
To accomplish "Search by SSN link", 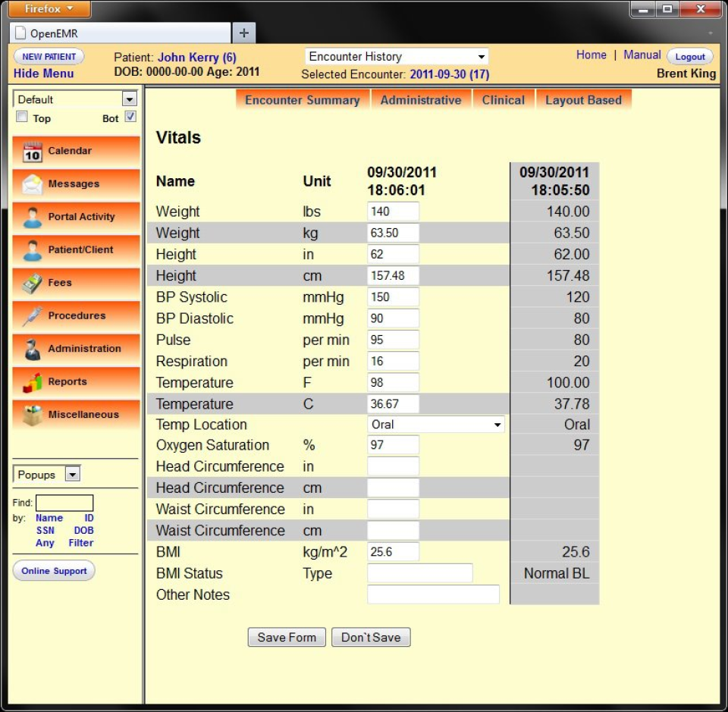I will [x=45, y=530].
